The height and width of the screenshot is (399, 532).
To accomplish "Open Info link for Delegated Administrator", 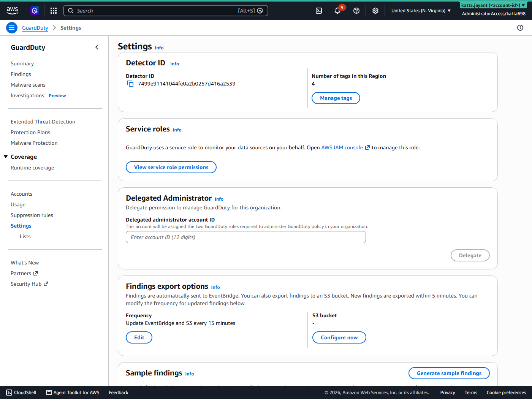I will 219,199.
